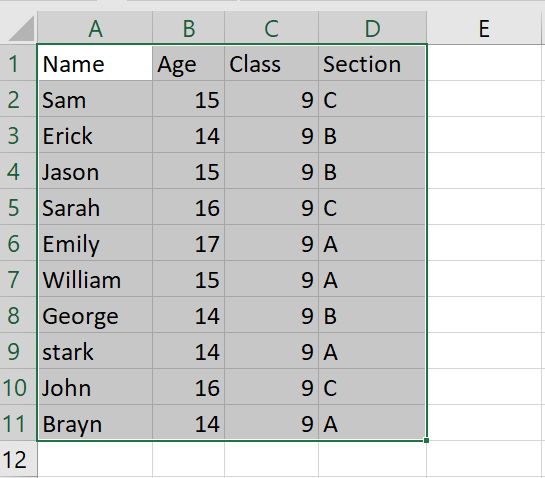
Task: Select the cell containing George
Action: tap(95, 316)
